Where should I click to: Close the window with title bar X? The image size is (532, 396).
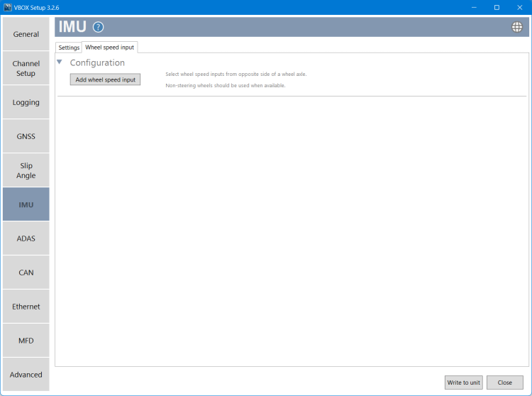pyautogui.click(x=519, y=8)
